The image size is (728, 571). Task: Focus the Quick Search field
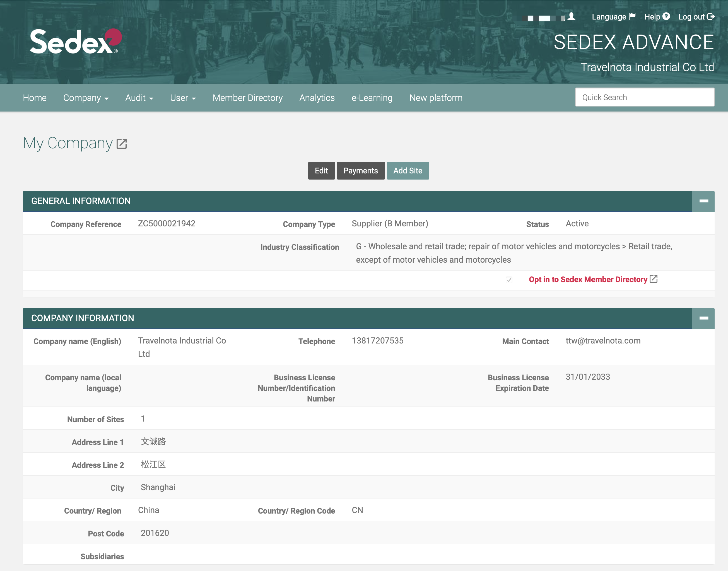pyautogui.click(x=644, y=97)
